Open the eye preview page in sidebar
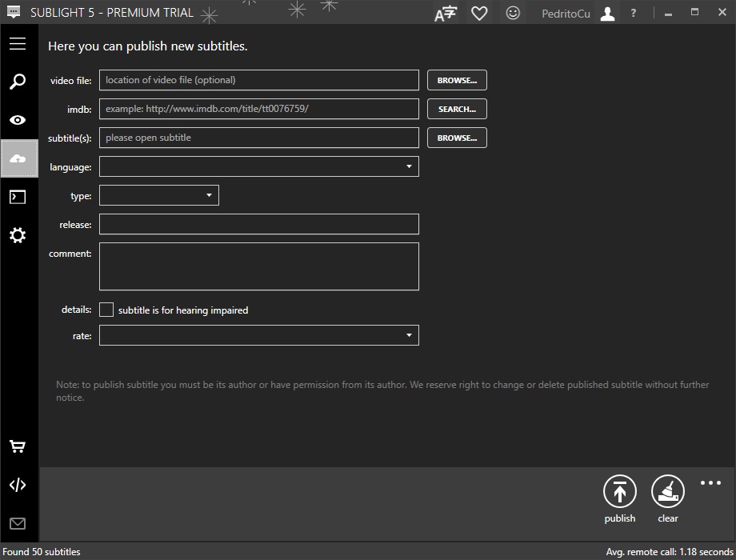 tap(18, 120)
